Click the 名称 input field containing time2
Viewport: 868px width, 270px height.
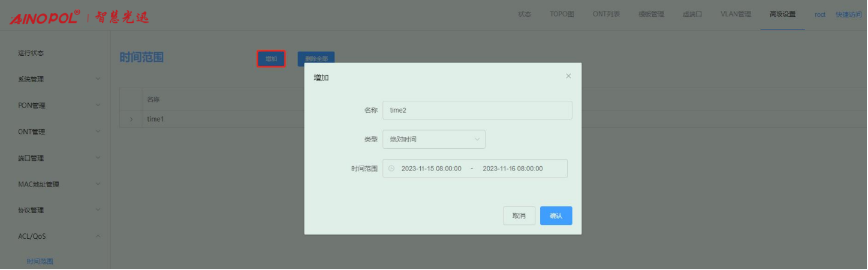pos(477,110)
